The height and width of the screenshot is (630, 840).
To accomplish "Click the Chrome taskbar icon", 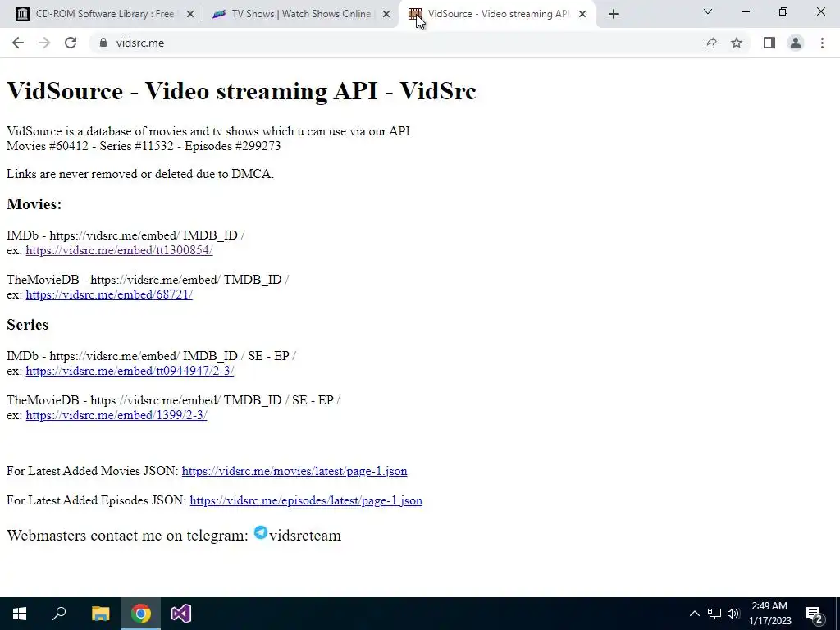I will 141,614.
